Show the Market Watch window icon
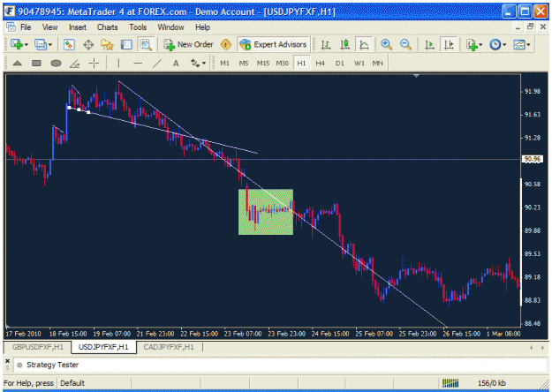Image resolution: width=552 pixels, height=392 pixels. (69, 45)
